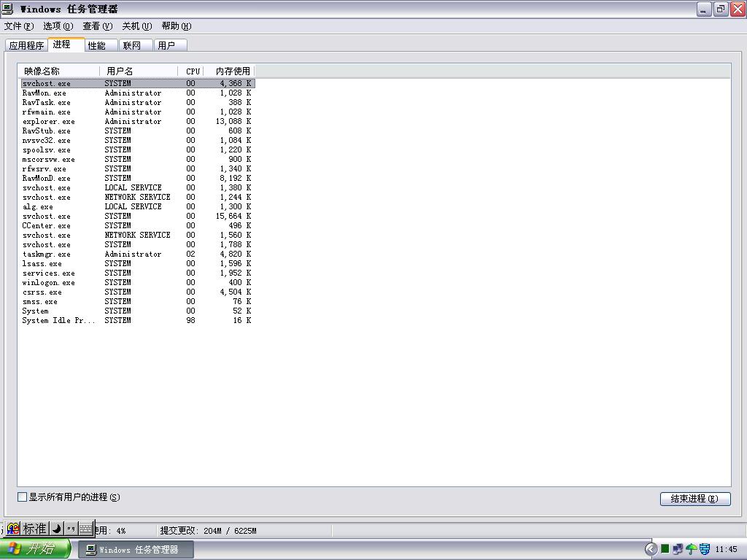The height and width of the screenshot is (560, 747).
Task: Toggle the half-moon width switch on the IME bar
Action: point(57,529)
